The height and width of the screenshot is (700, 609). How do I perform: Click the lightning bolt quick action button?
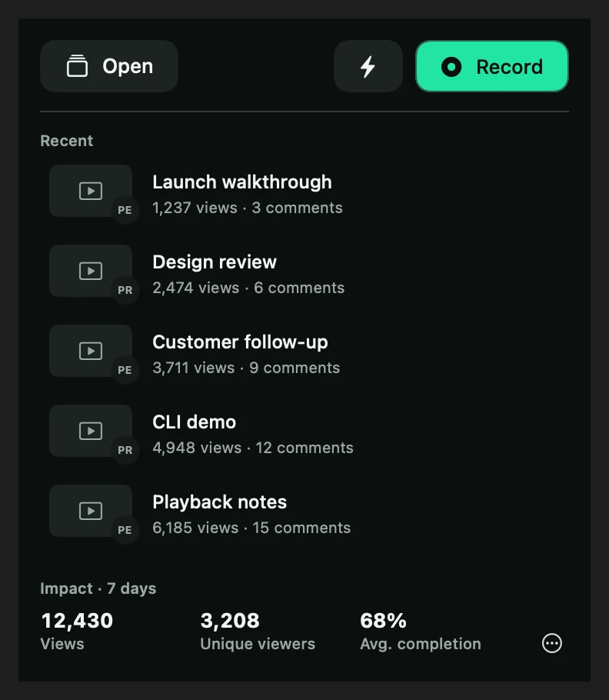368,66
